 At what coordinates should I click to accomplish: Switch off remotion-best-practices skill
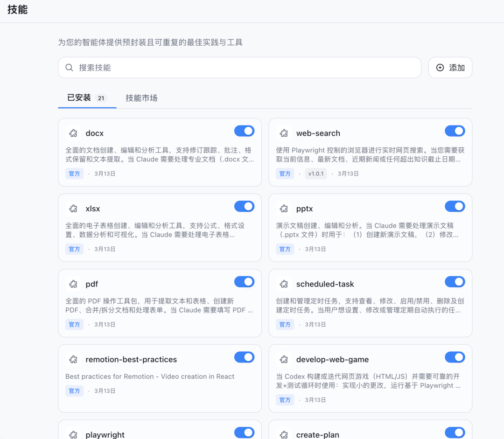[244, 357]
